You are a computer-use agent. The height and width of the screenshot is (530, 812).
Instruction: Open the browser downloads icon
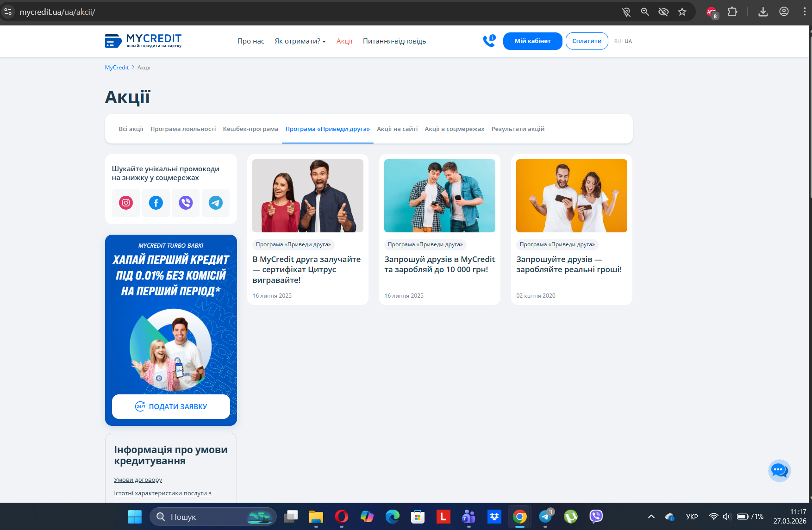(763, 12)
